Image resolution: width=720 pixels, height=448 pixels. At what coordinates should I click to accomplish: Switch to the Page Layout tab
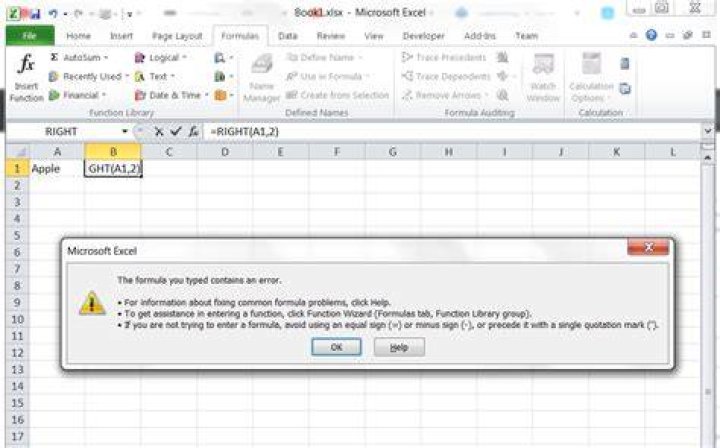[x=177, y=36]
